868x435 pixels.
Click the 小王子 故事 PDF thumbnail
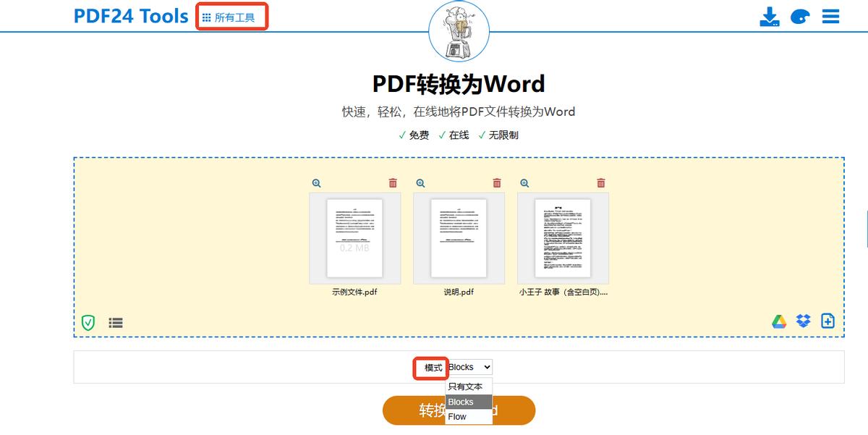point(563,238)
